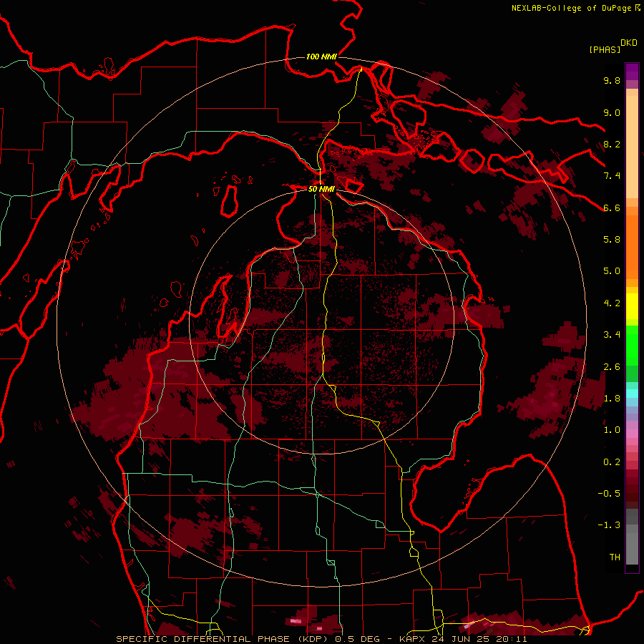Click the 100 NMI range ring label
Screen dimensions: 644x644
pyautogui.click(x=321, y=57)
